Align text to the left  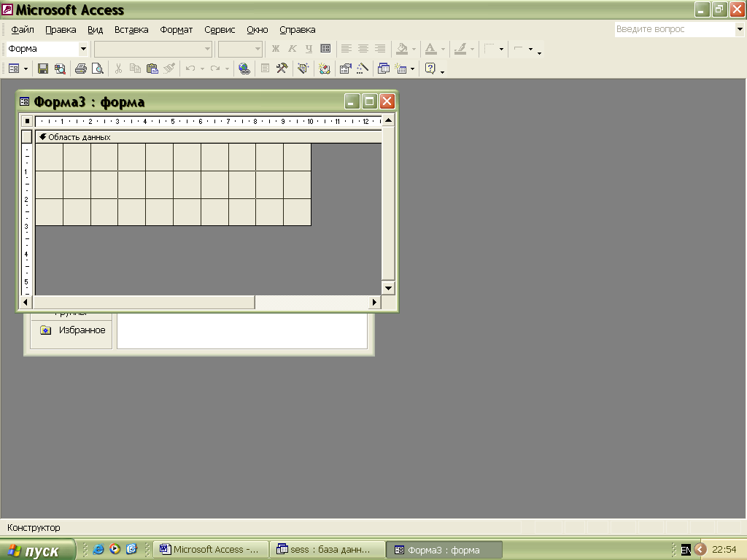(x=347, y=49)
